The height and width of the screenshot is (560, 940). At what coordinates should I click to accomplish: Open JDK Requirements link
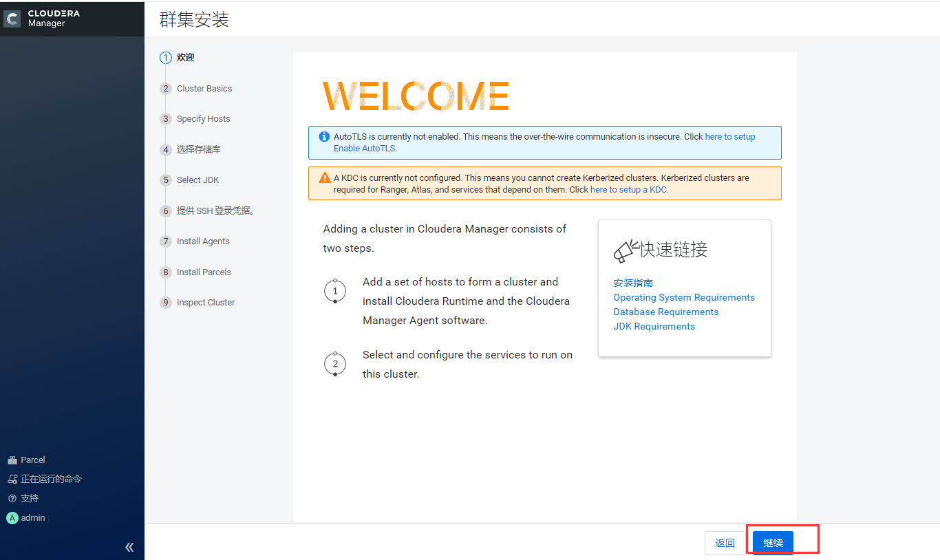[x=654, y=326]
